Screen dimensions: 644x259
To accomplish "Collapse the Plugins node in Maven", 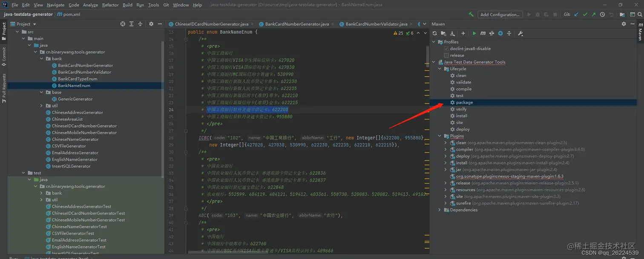I will tap(440, 136).
